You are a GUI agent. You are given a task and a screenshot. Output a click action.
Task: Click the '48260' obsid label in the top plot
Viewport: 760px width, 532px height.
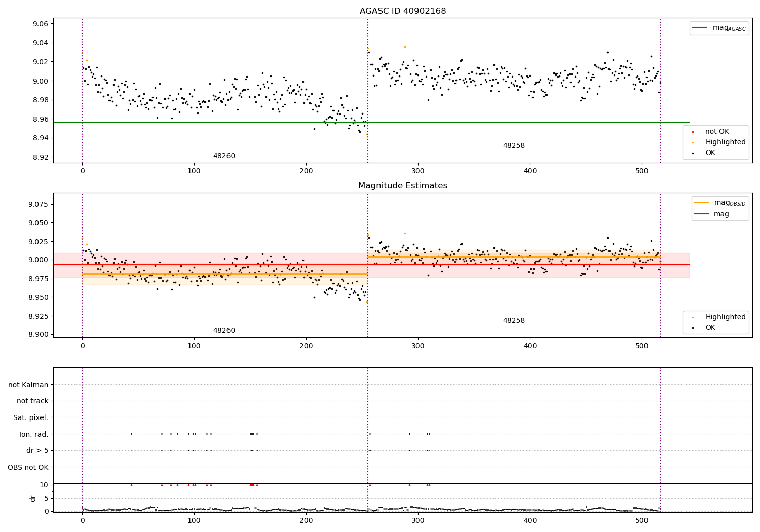tap(224, 156)
